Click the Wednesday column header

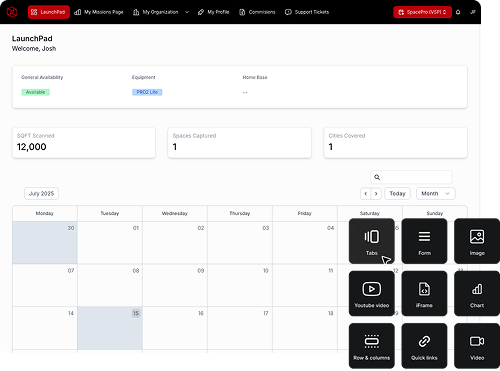click(175, 213)
